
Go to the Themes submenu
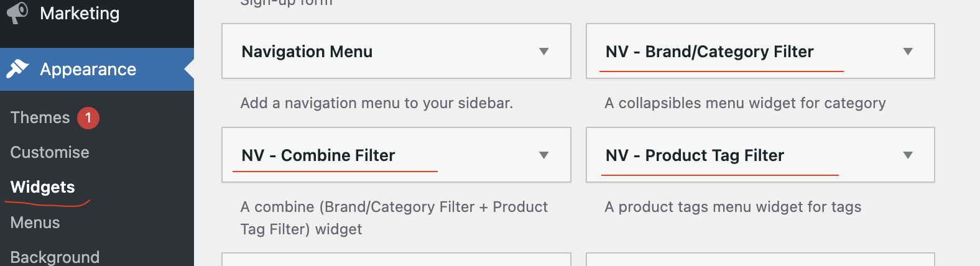click(x=40, y=117)
